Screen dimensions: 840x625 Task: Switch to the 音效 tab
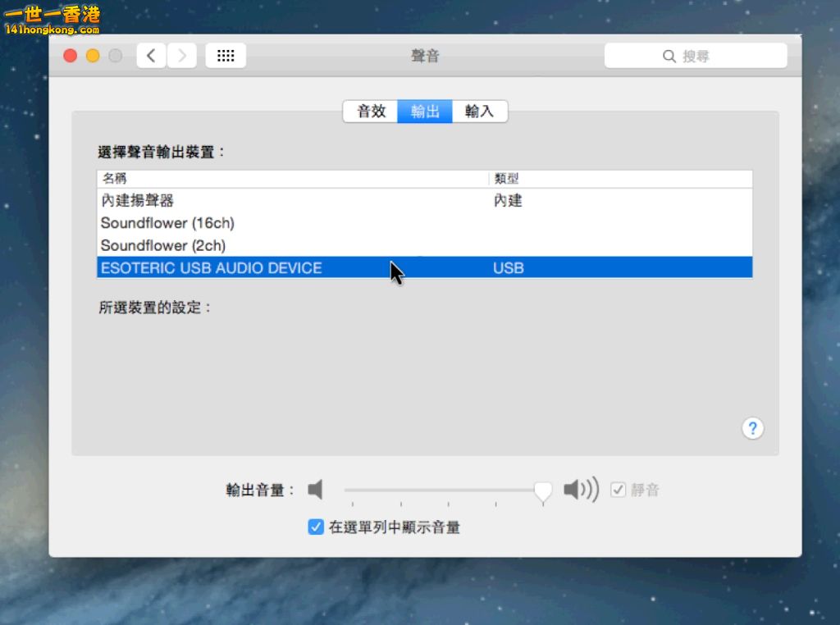click(371, 112)
